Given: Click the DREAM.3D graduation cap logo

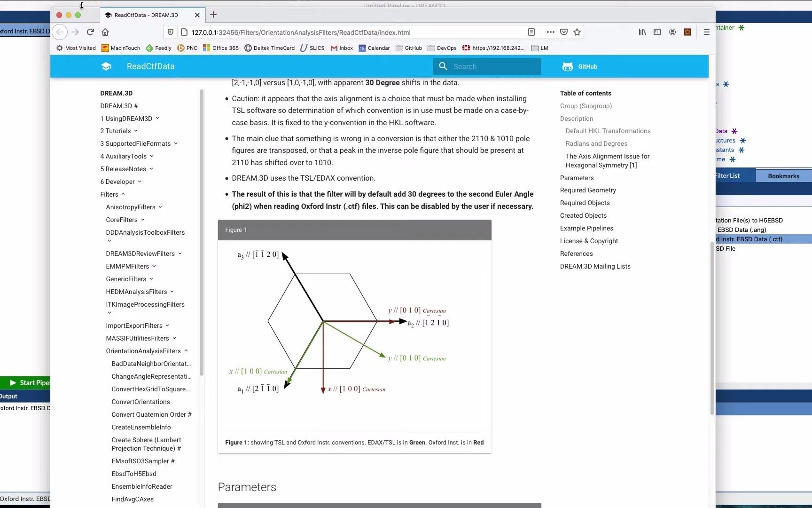Looking at the screenshot, I should coord(106,66).
